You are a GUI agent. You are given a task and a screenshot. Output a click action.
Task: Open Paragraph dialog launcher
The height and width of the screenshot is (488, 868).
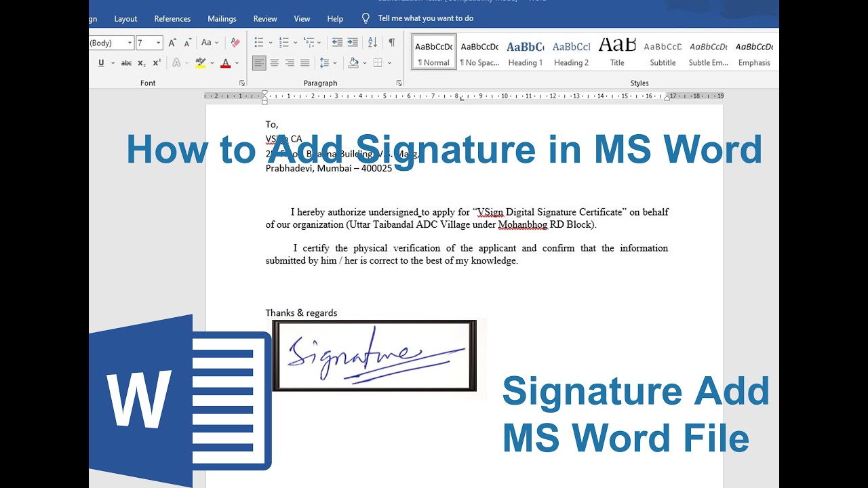click(399, 83)
